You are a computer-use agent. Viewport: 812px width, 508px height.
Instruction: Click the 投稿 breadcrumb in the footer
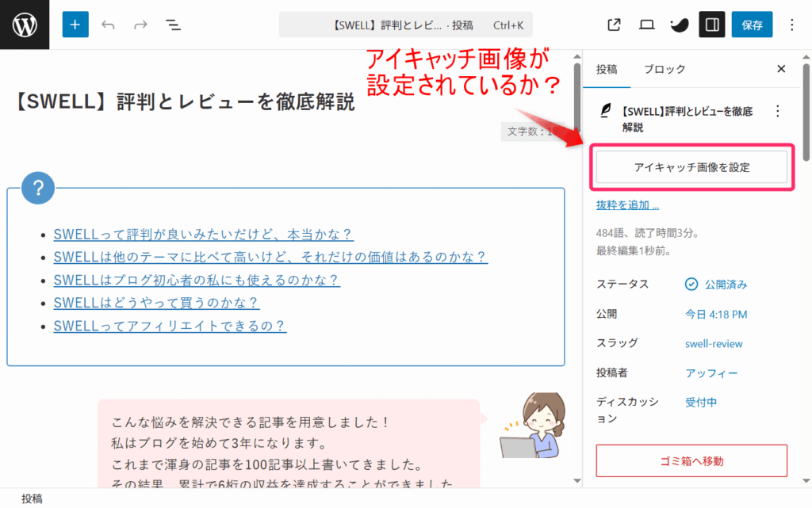[32, 498]
